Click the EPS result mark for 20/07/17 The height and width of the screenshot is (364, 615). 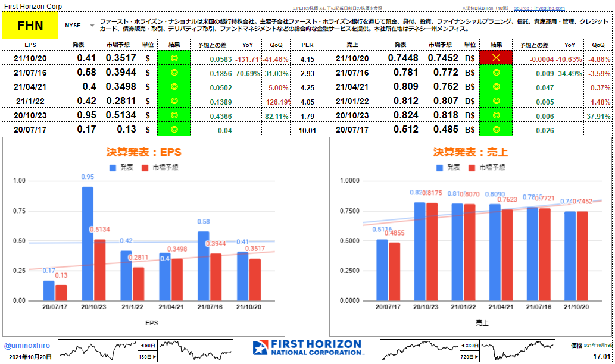[174, 129]
